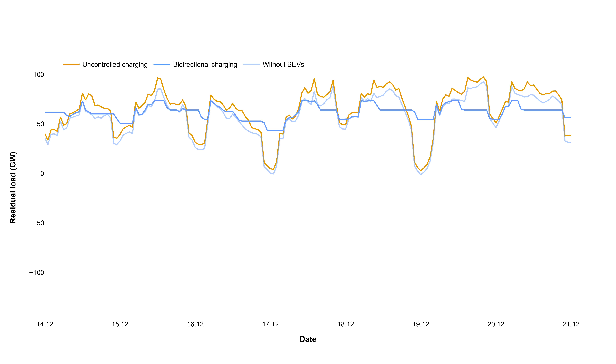Toggle the Uncontrolled charging legend label
The width and height of the screenshot is (616, 364).
(x=115, y=64)
